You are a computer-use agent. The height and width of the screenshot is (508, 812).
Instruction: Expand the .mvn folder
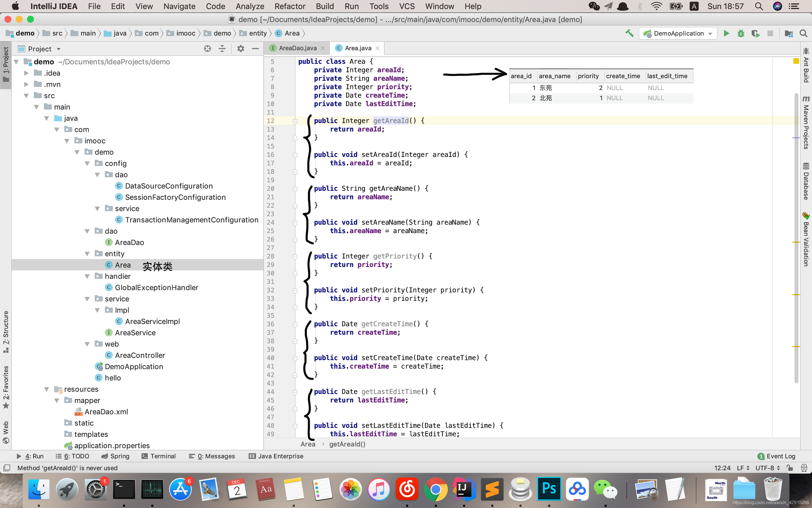tap(26, 84)
